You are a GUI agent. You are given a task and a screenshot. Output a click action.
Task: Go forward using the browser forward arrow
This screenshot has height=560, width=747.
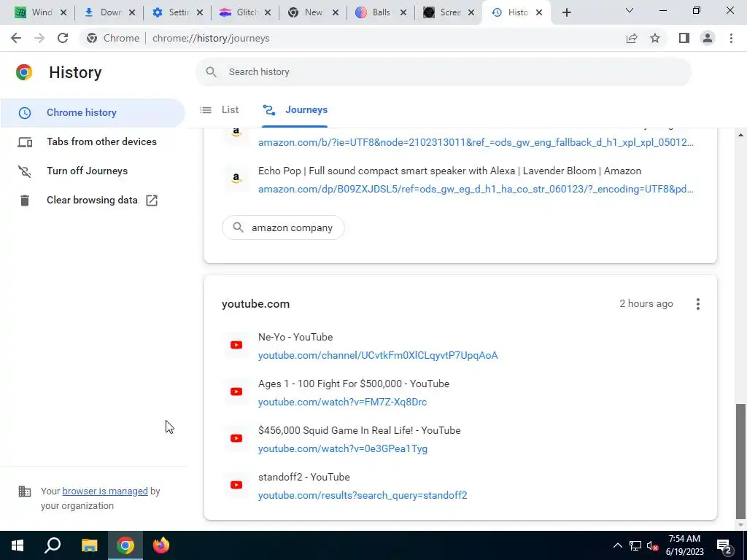coord(39,38)
